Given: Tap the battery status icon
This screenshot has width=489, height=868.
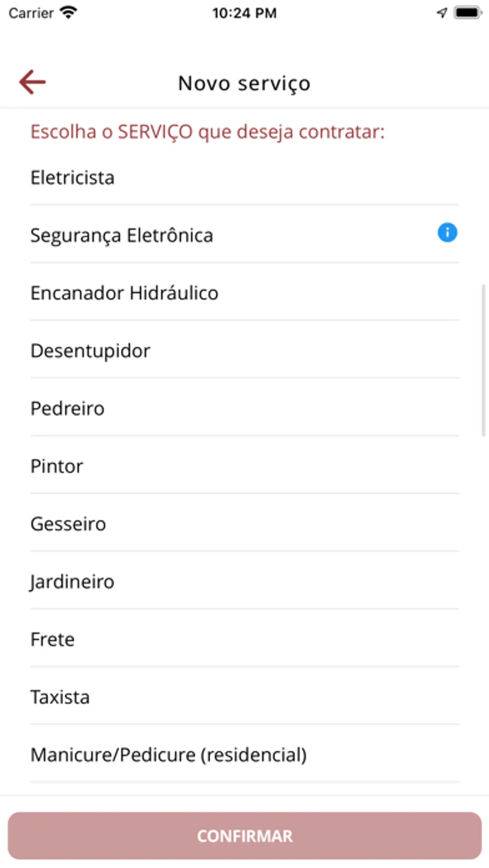Looking at the screenshot, I should coord(467,12).
